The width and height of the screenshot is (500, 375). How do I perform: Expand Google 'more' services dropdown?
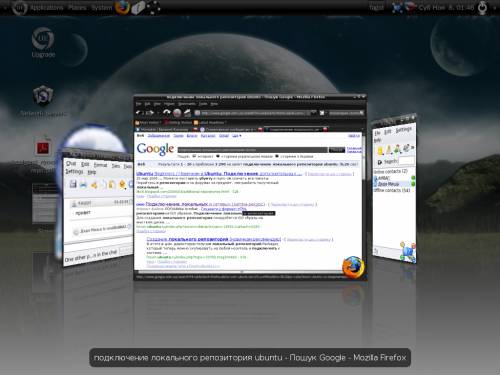pyautogui.click(x=237, y=136)
